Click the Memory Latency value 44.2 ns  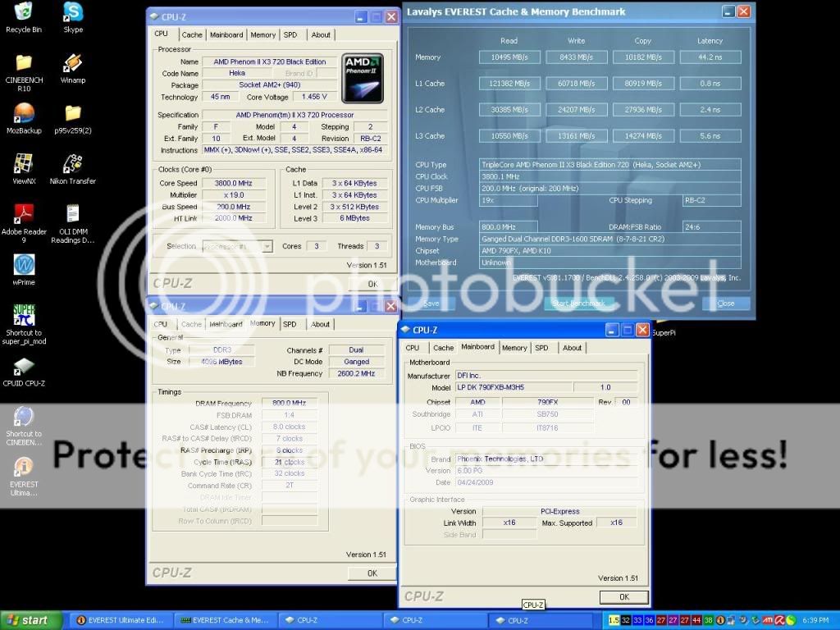pyautogui.click(x=710, y=57)
